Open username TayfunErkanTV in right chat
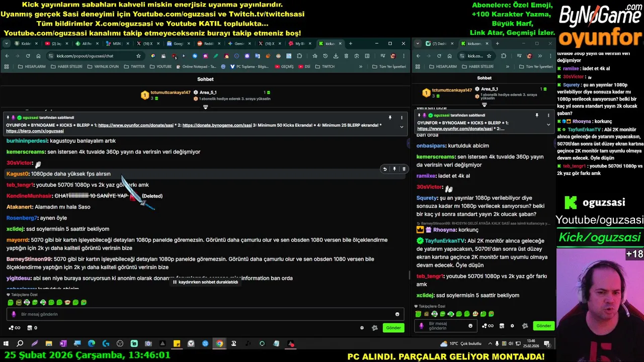This screenshot has height=362, width=644. coord(445,241)
